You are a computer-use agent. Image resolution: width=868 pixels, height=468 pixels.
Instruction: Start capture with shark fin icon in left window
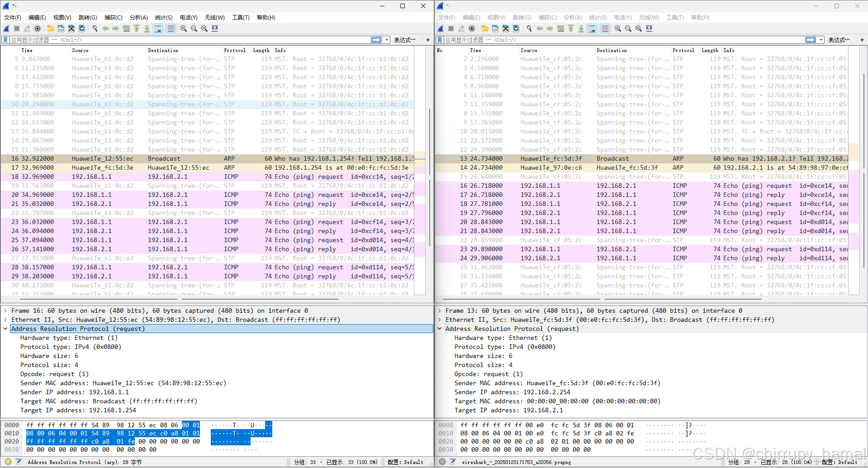tap(6, 29)
